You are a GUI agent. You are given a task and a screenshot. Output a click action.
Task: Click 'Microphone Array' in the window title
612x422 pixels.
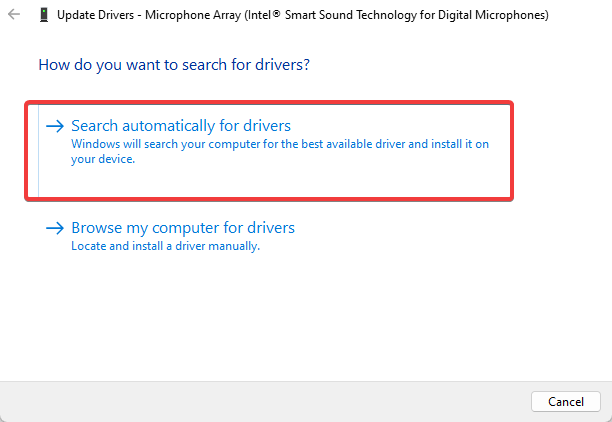pos(193,15)
